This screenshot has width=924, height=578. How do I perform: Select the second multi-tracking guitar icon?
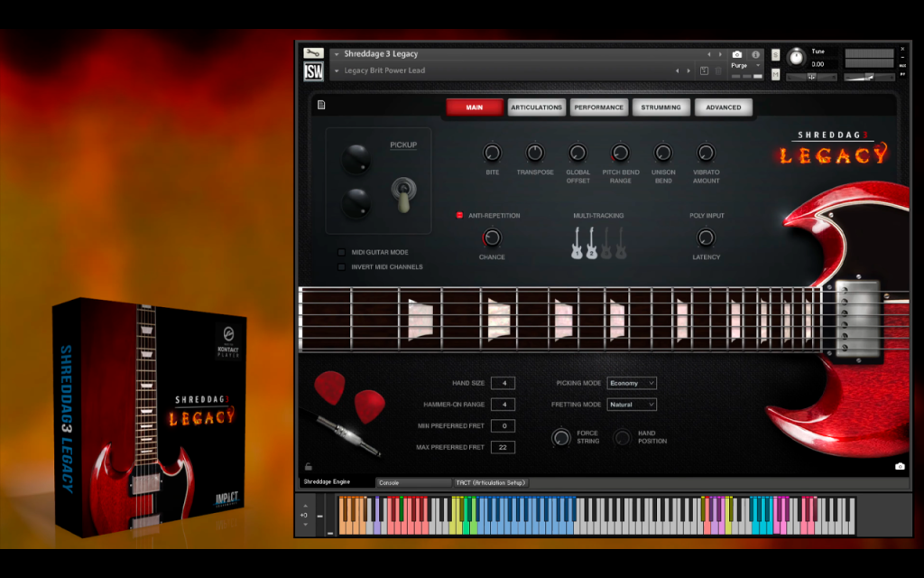click(591, 243)
